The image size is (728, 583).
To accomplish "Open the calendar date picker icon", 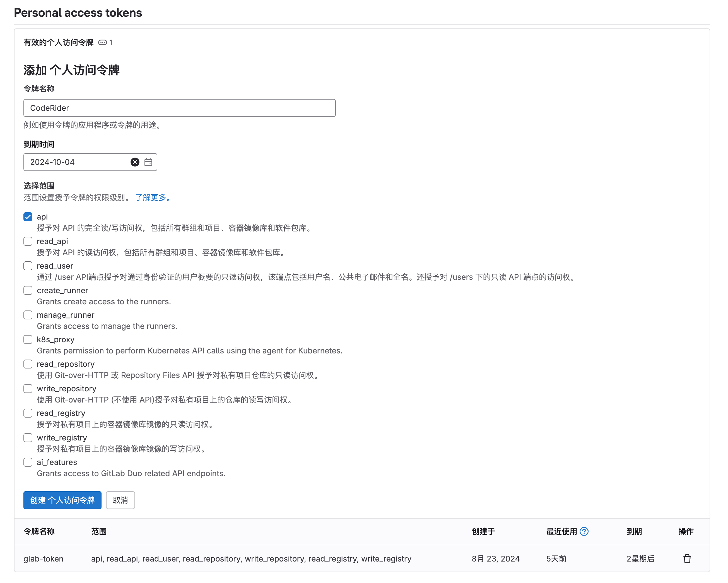I will (x=148, y=162).
